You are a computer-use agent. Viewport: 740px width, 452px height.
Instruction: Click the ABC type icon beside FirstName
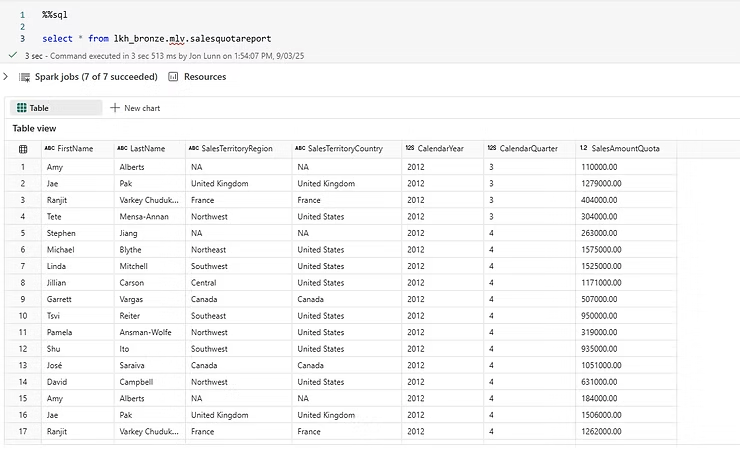(50, 149)
